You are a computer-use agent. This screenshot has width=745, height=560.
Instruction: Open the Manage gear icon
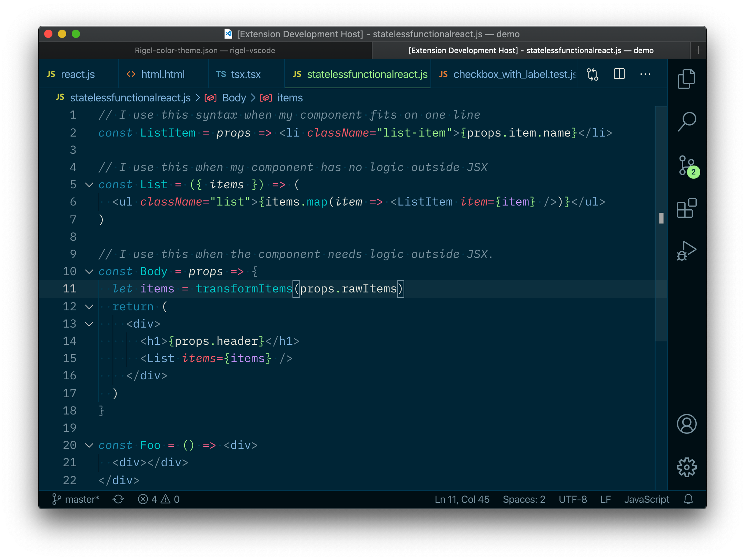pyautogui.click(x=686, y=467)
